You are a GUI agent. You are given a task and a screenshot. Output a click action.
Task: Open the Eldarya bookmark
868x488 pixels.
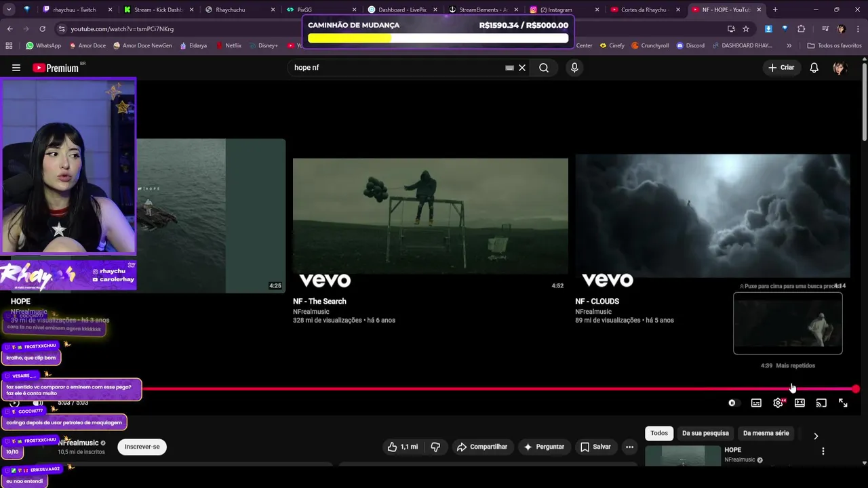click(193, 45)
